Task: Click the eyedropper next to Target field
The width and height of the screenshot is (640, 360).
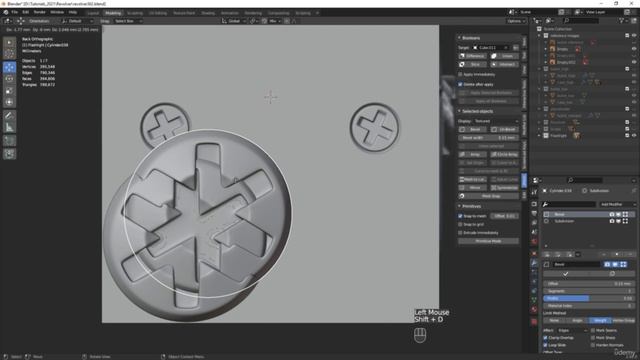Action: (516, 48)
